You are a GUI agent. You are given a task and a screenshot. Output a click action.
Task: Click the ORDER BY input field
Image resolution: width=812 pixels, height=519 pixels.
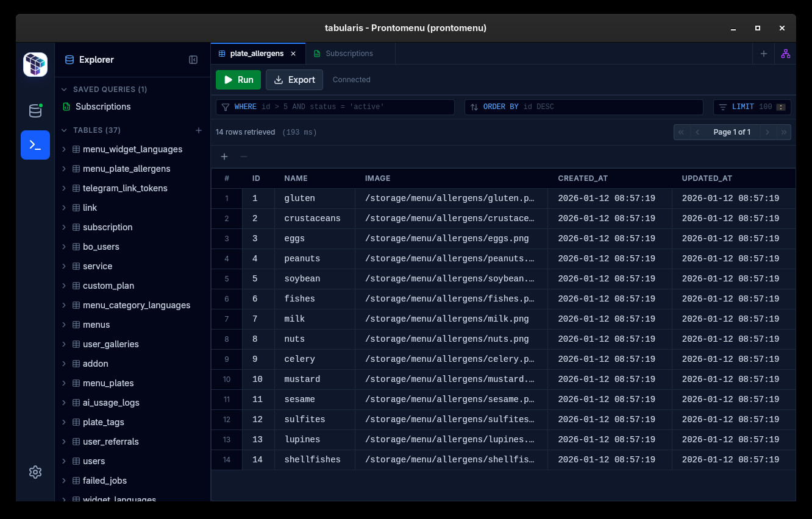610,107
